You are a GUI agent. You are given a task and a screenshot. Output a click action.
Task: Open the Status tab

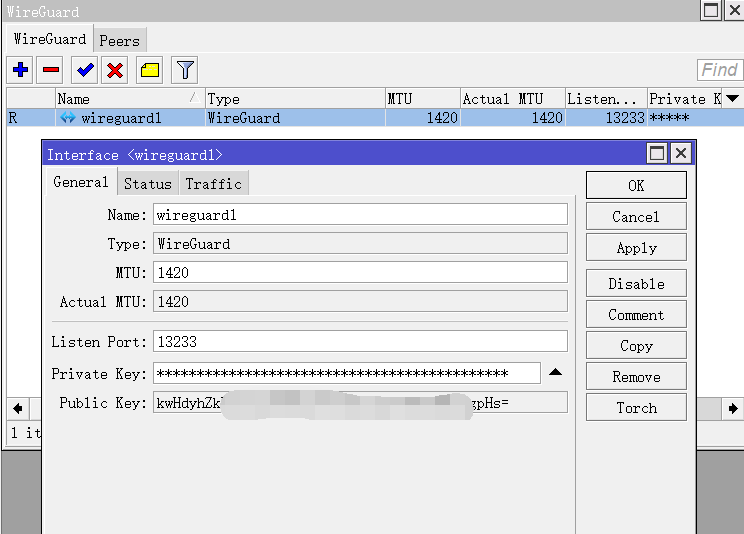(148, 184)
